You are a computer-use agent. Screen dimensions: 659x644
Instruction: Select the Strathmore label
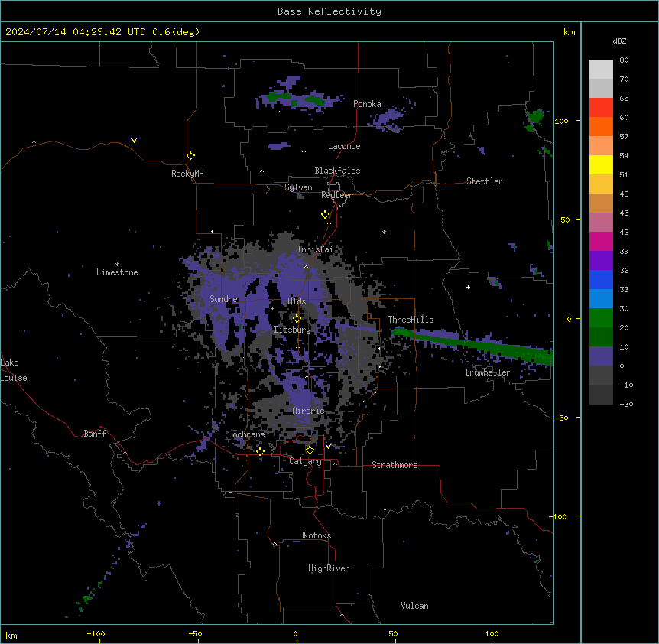[x=394, y=465]
